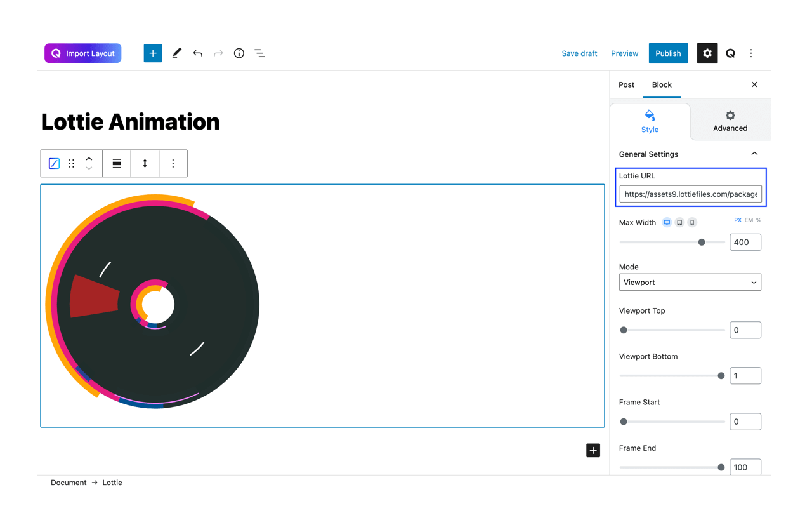Image resolution: width=812 pixels, height=513 pixels.
Task: Publish the post
Action: click(x=668, y=53)
